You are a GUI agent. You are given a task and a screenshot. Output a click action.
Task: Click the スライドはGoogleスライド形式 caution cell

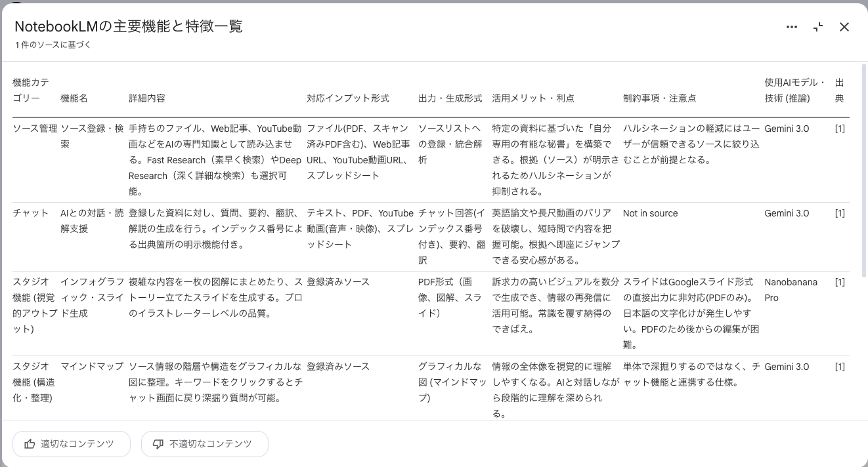click(x=691, y=314)
